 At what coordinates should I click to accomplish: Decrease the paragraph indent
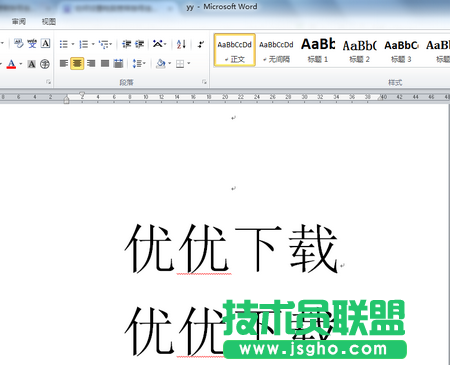coord(126,44)
